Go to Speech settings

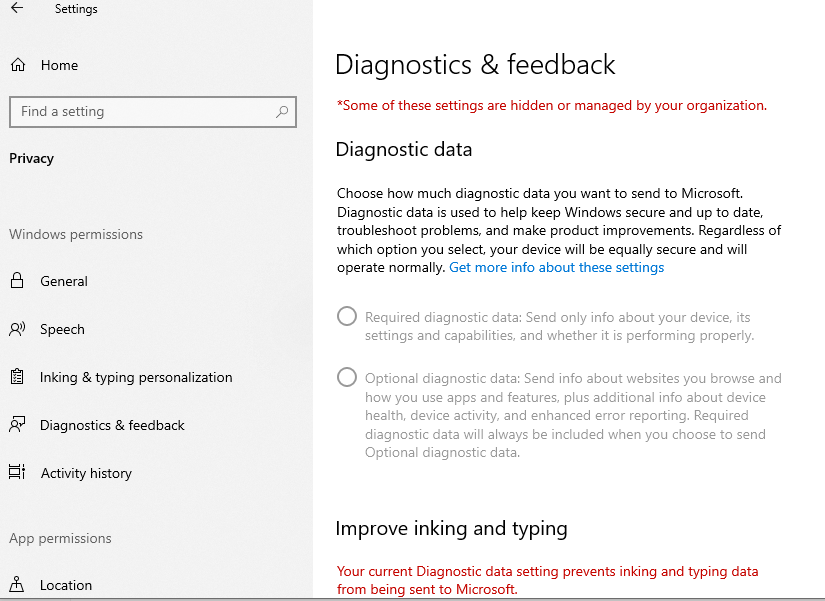click(62, 329)
